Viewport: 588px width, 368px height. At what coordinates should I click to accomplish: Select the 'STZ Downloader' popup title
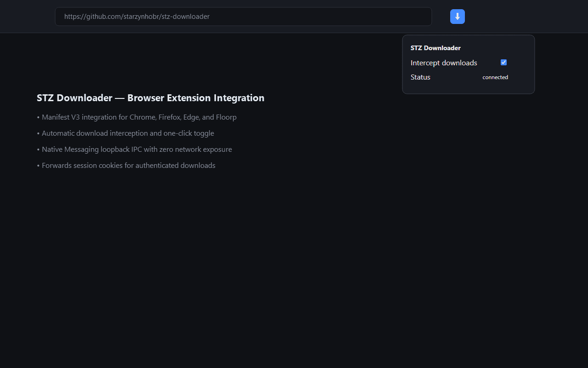(x=435, y=48)
